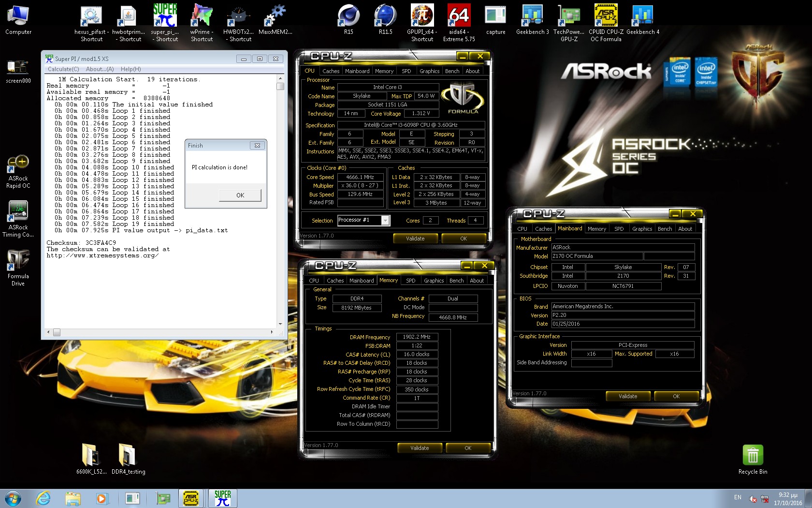Open SPD tab in Memory CPU-Z window
The height and width of the screenshot is (508, 812).
410,281
